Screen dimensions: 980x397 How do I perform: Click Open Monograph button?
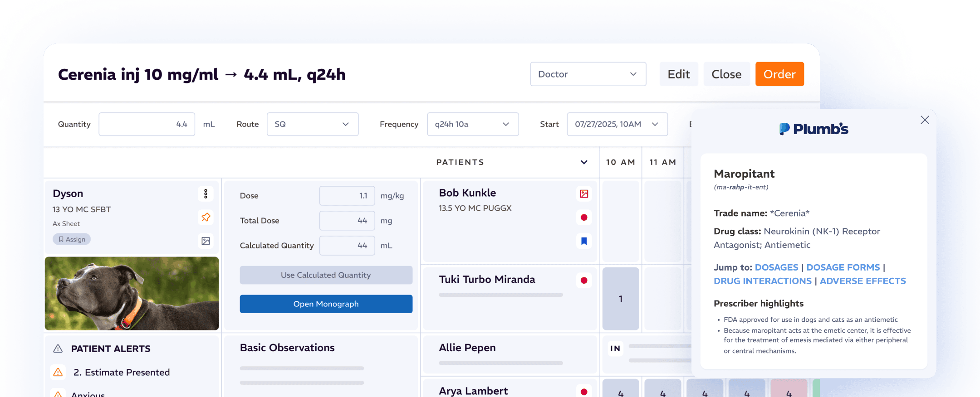(x=326, y=304)
